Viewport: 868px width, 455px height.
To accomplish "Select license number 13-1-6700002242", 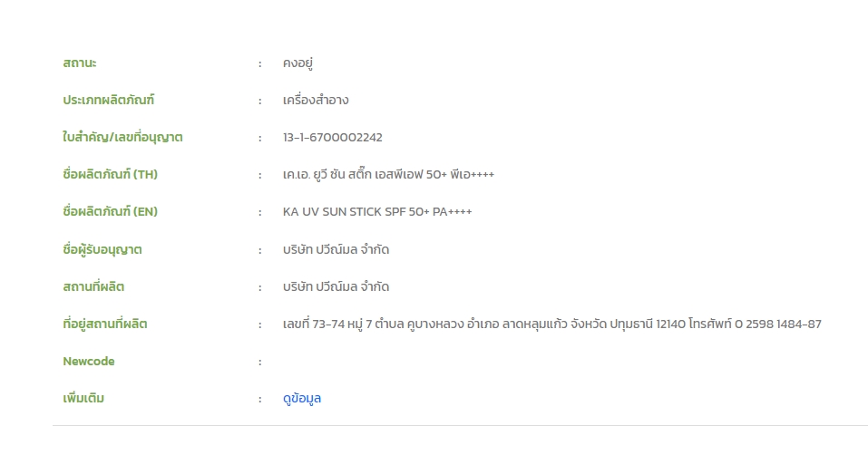I will [x=333, y=138].
